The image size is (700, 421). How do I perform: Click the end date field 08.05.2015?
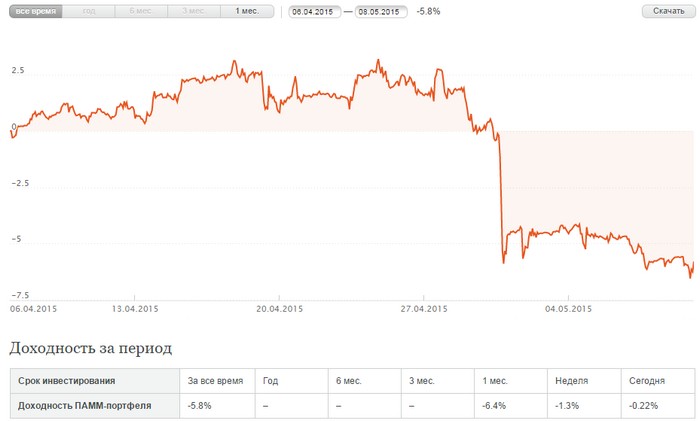(381, 12)
